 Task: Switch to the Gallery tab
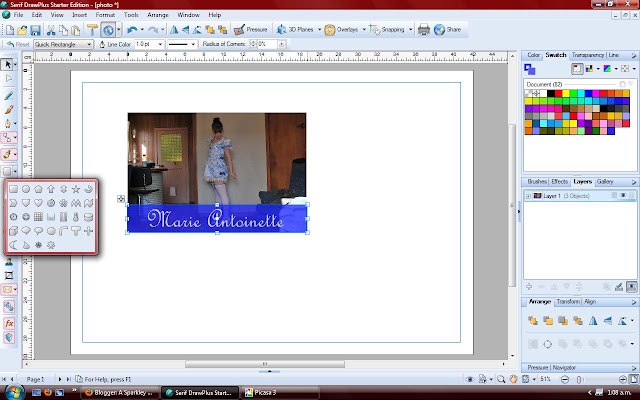coord(605,182)
